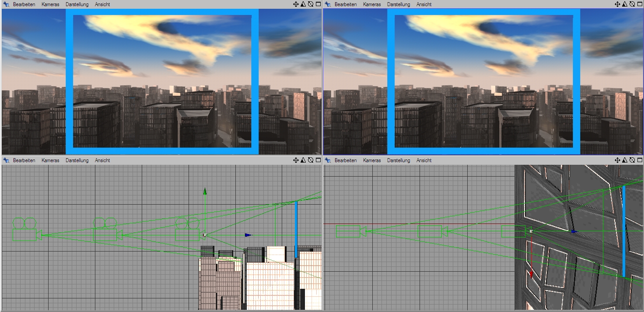Click the pin icon in bottom-right viewport header

tap(328, 160)
